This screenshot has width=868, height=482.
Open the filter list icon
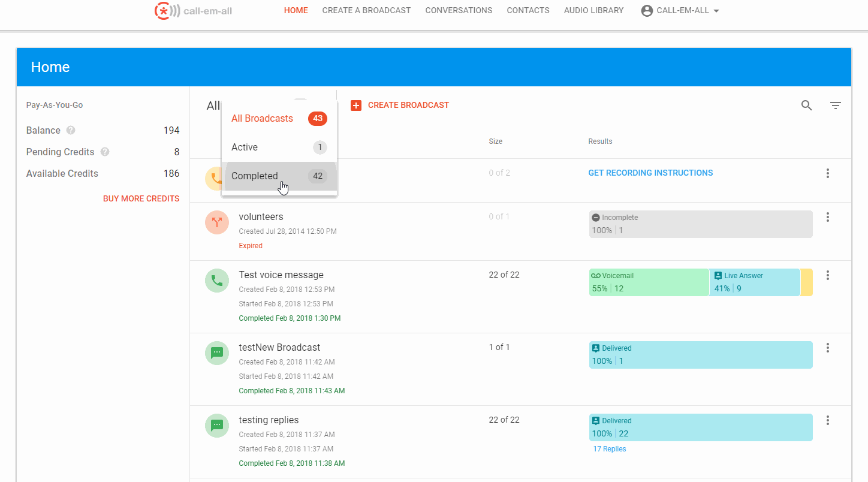836,106
